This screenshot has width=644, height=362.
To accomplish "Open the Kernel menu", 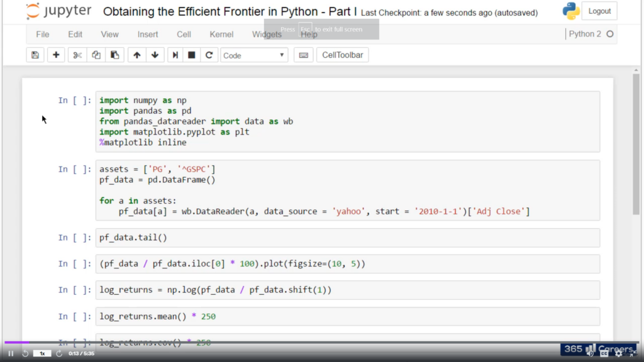I will 221,35.
